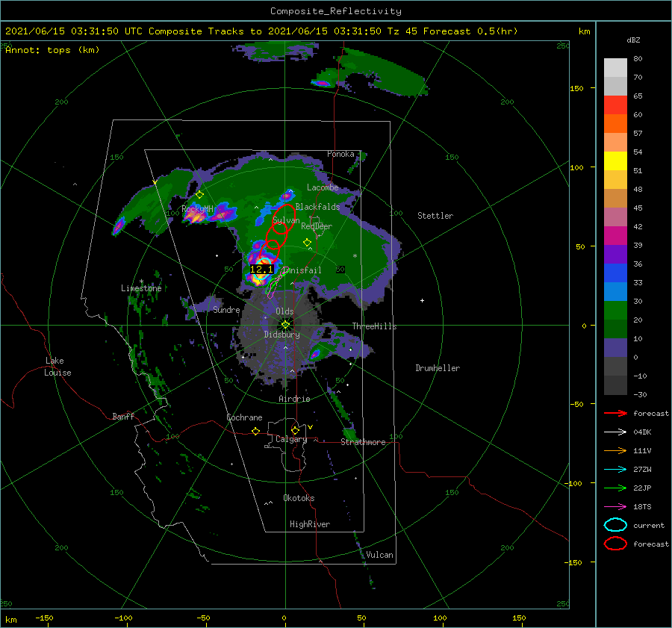The width and height of the screenshot is (672, 628).
Task: Click the Ponoka city label
Action: click(340, 154)
